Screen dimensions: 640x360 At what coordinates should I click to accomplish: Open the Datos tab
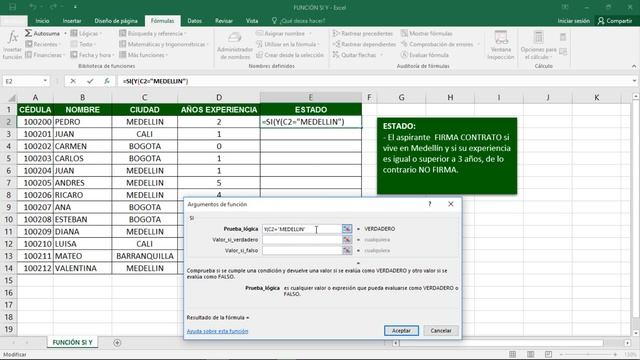pos(194,21)
